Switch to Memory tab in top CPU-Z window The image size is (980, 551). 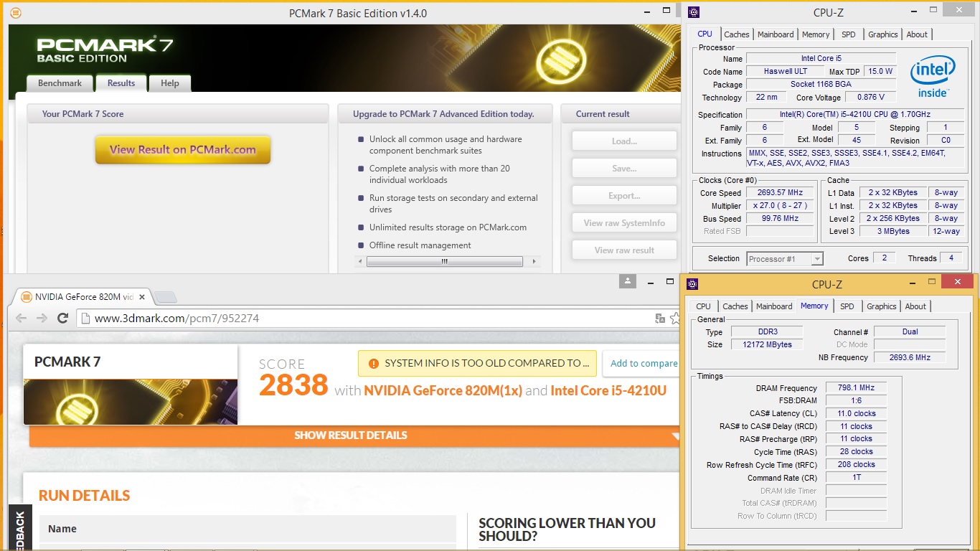(816, 34)
